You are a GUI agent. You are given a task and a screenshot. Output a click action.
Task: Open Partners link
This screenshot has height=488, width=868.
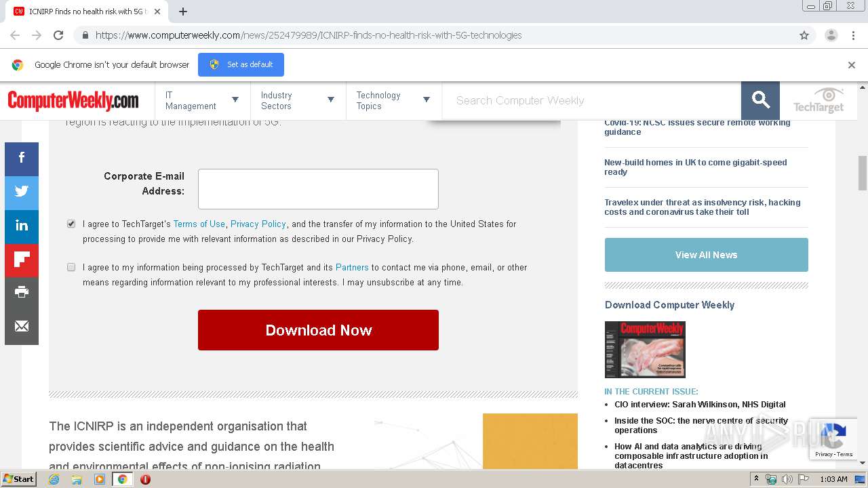click(352, 267)
